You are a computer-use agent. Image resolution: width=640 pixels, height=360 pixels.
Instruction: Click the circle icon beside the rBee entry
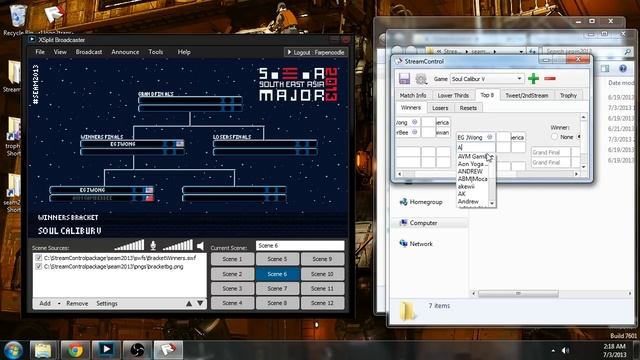tap(414, 132)
